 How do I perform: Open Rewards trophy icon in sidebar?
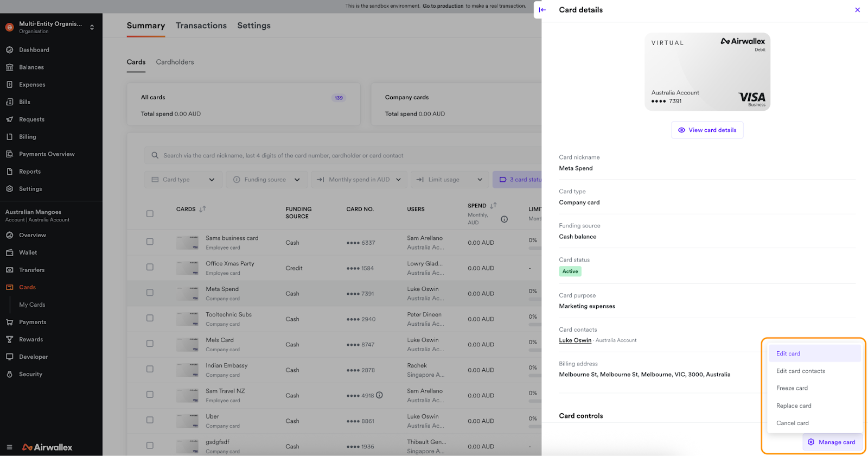(10, 339)
